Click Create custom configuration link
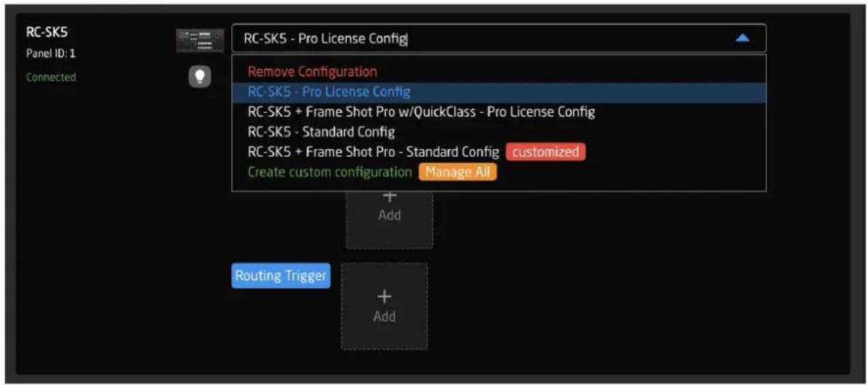The image size is (868, 385). point(329,172)
